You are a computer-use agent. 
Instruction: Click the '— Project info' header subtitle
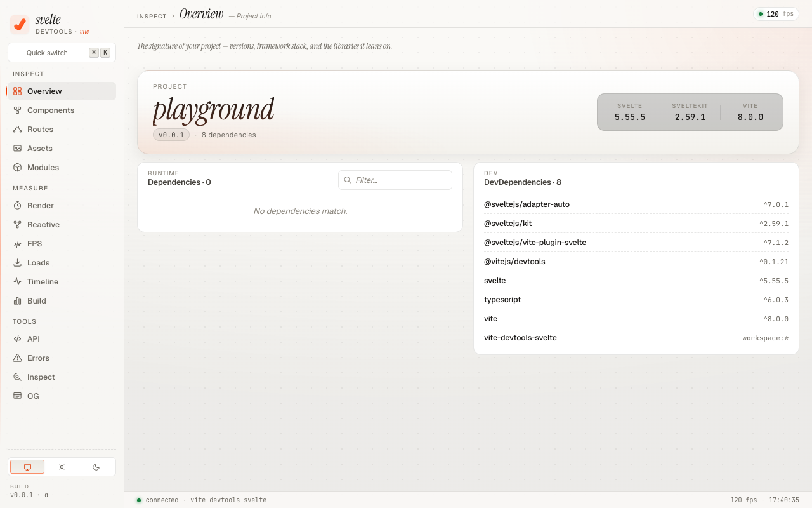tap(250, 16)
